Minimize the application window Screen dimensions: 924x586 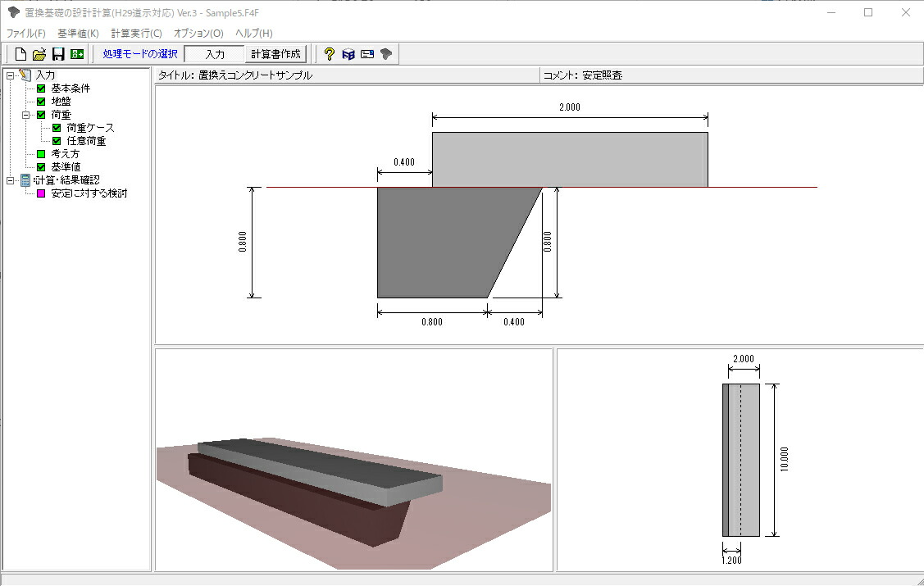pos(831,12)
